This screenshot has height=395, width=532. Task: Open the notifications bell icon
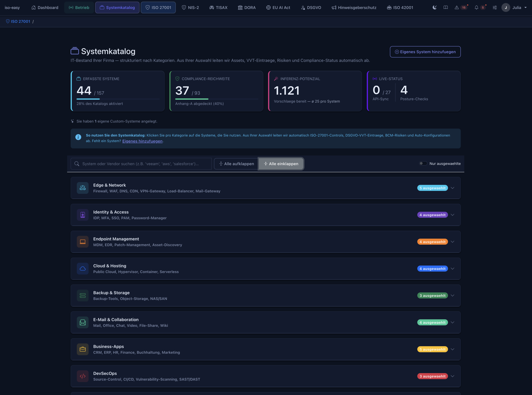(476, 7)
